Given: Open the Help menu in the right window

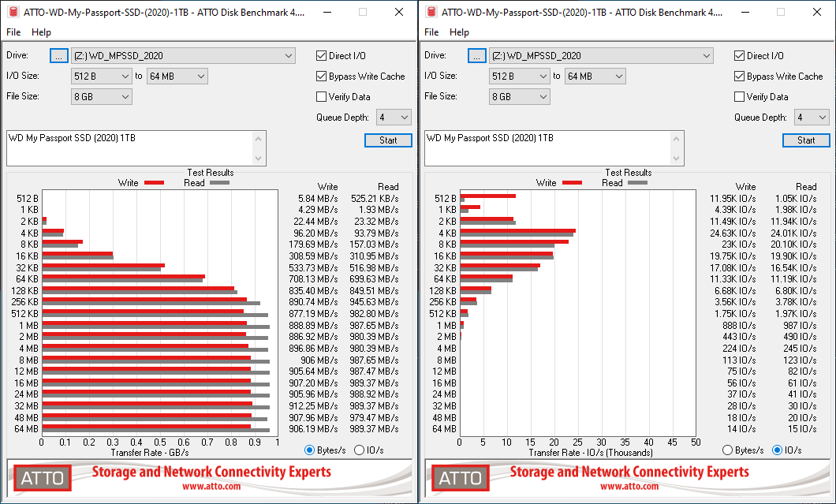Looking at the screenshot, I should 459,32.
